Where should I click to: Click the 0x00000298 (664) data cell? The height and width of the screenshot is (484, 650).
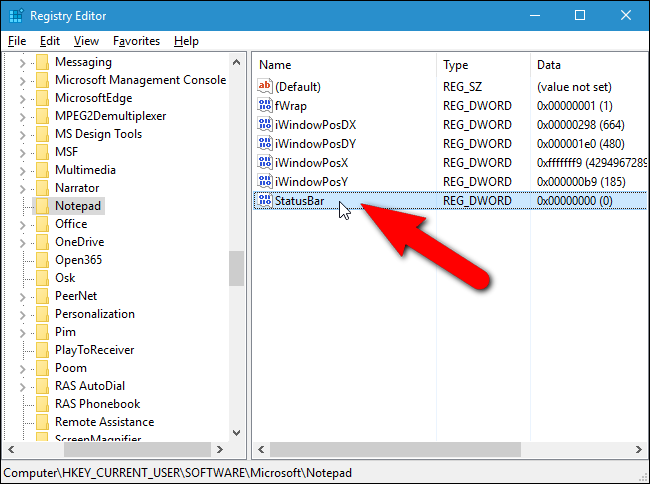580,125
